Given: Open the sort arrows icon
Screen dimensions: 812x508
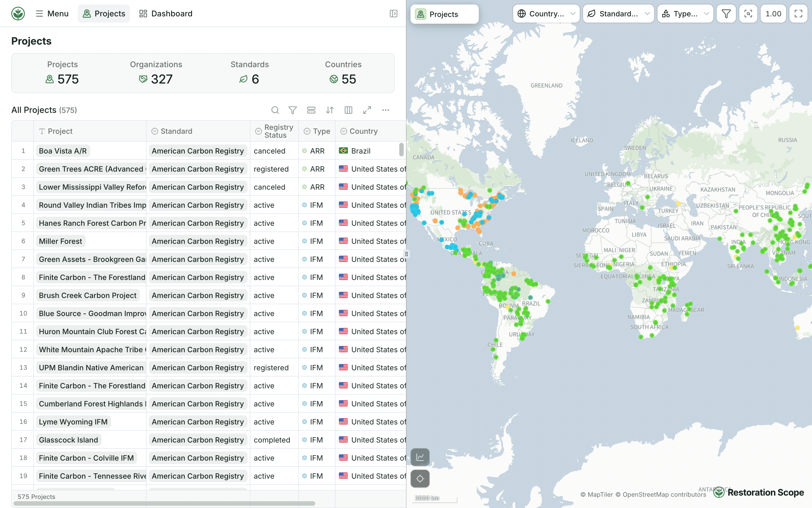Looking at the screenshot, I should [330, 110].
